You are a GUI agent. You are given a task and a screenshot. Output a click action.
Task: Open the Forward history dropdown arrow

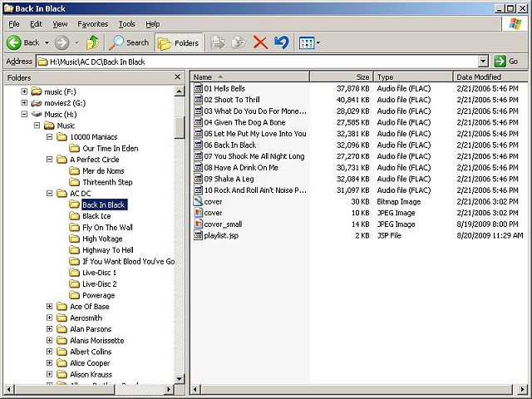[76, 42]
